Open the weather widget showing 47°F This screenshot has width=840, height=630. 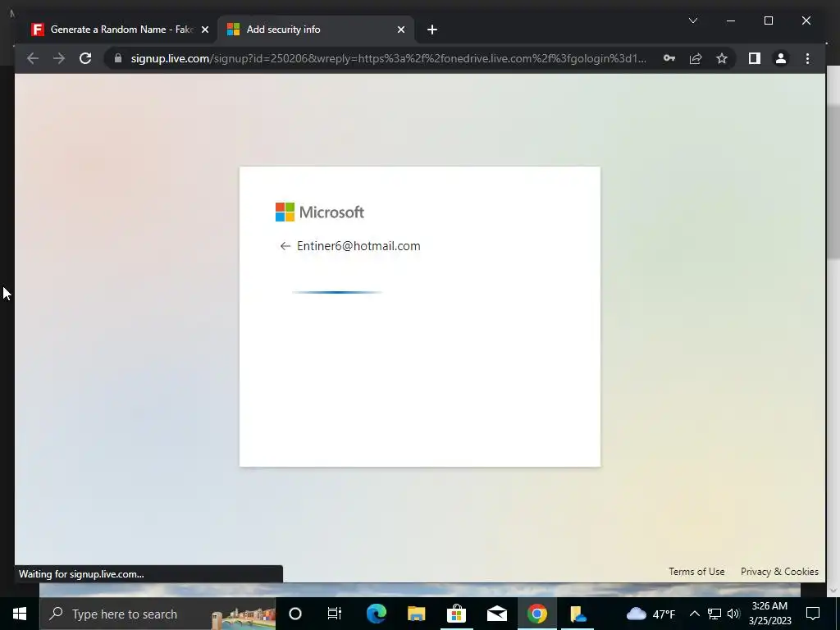(651, 614)
